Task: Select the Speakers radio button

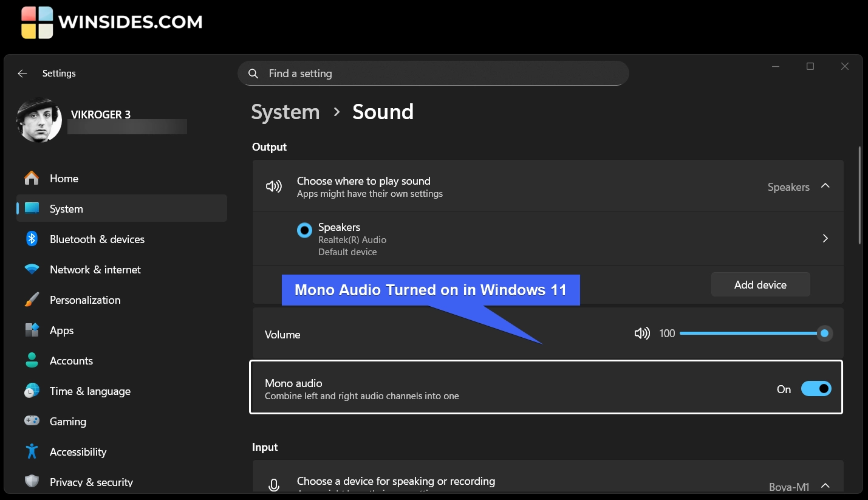Action: coord(304,231)
